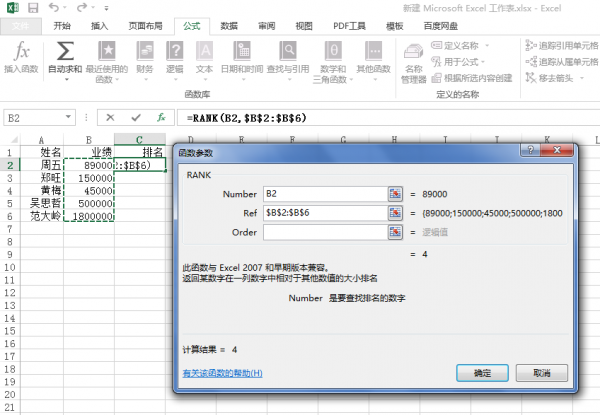Open Lookup and Reference functions icon
600x415 pixels.
pos(288,51)
